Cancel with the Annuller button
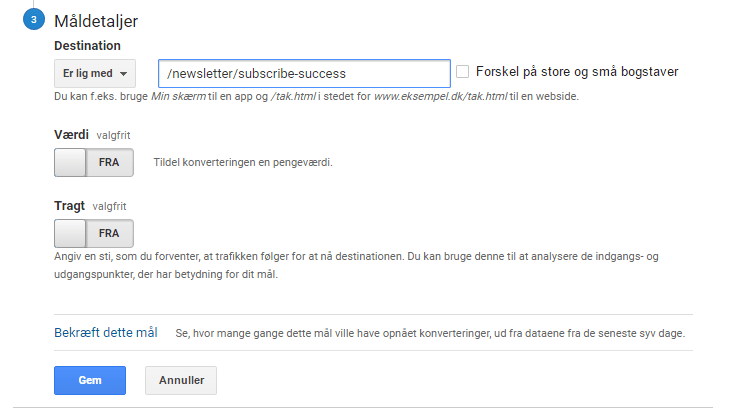Screen dimensions: 729x413 [181, 380]
